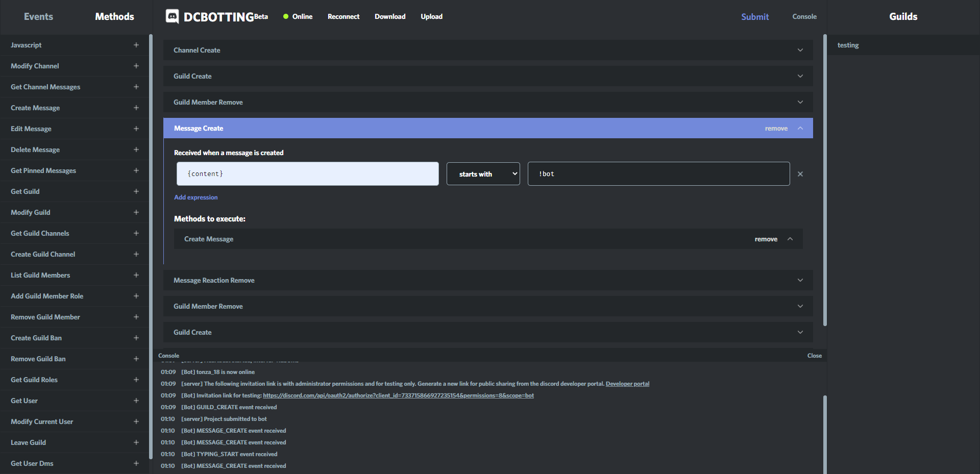Click the Add expression link
980x474 pixels.
[195, 197]
